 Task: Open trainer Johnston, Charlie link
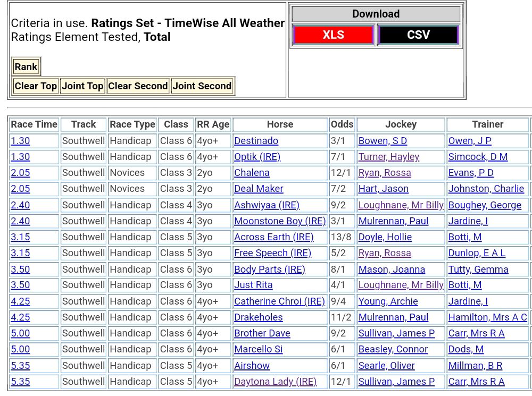tap(486, 189)
